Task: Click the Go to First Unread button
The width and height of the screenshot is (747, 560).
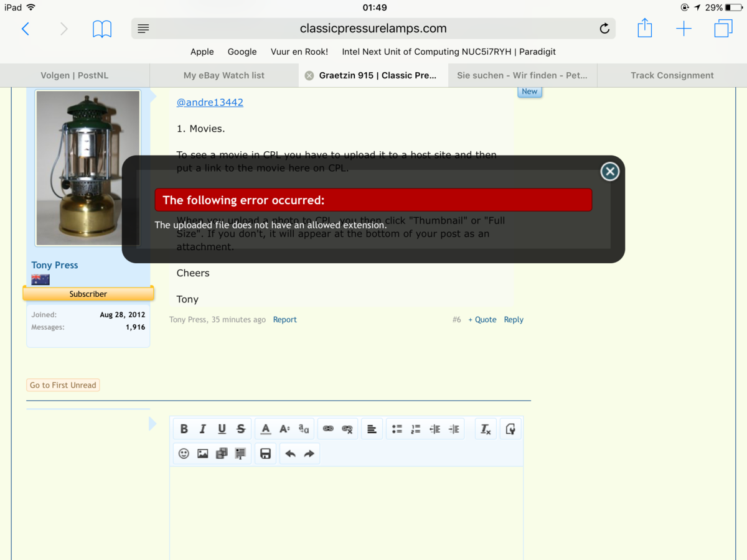Action: point(63,385)
